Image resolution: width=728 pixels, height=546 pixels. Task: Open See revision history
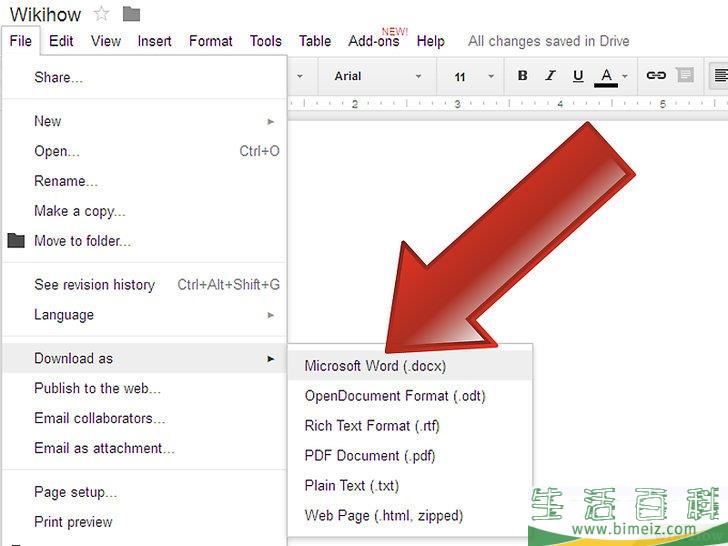click(x=144, y=284)
